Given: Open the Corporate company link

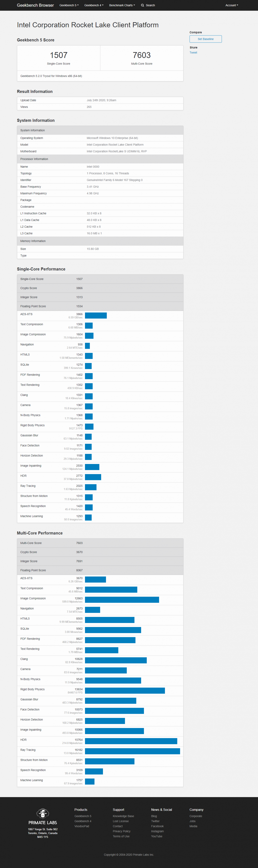Looking at the screenshot, I should coord(196,816).
